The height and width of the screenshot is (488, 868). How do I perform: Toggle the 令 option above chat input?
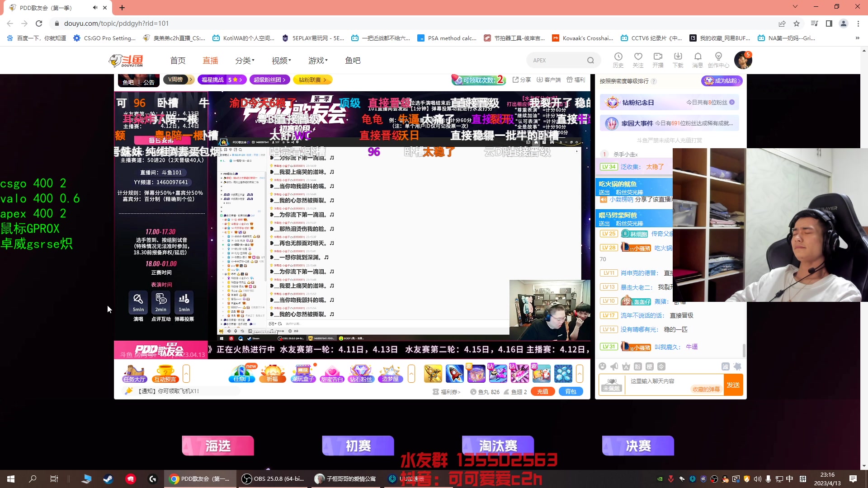(x=662, y=366)
